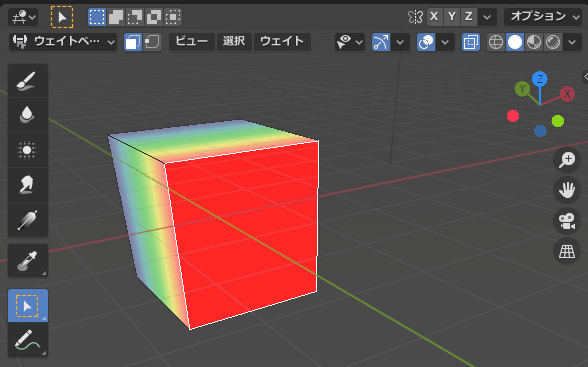The image size is (588, 367).
Task: Switch to camera view
Action: pos(567,221)
